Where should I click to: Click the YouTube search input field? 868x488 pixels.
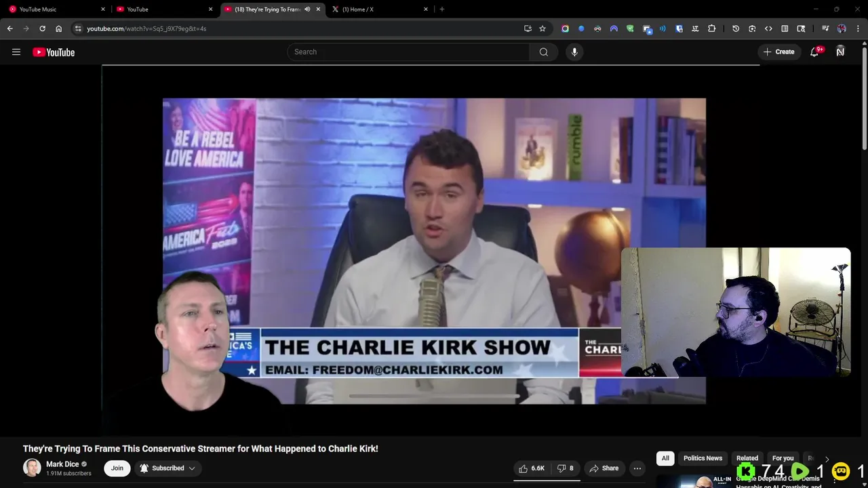click(409, 52)
